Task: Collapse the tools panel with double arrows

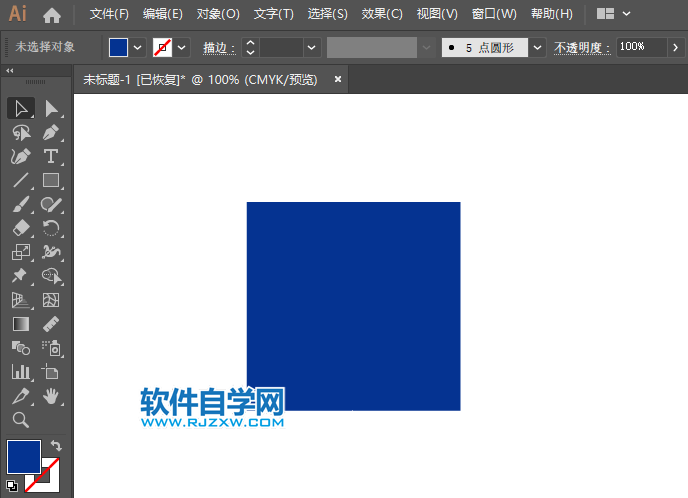Action: pos(10,70)
